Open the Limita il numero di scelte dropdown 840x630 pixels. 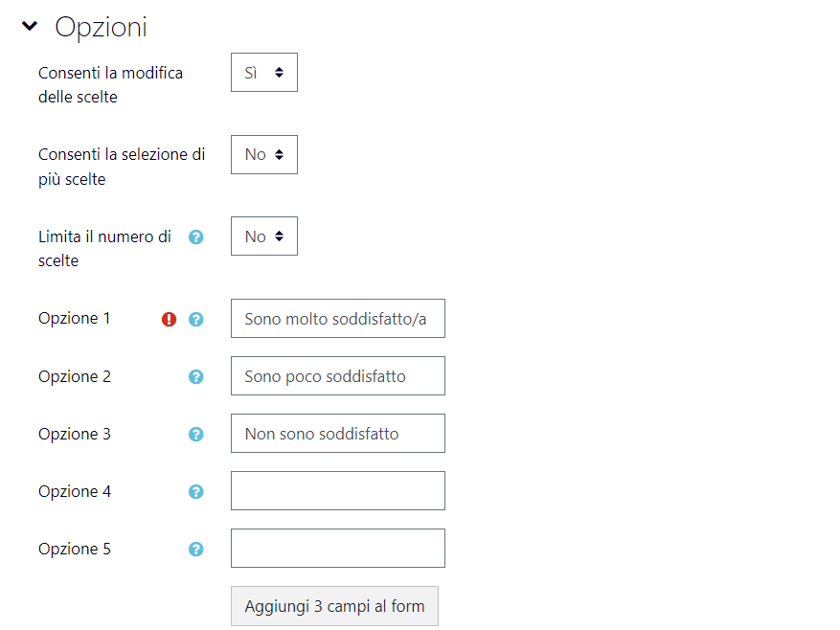(264, 236)
